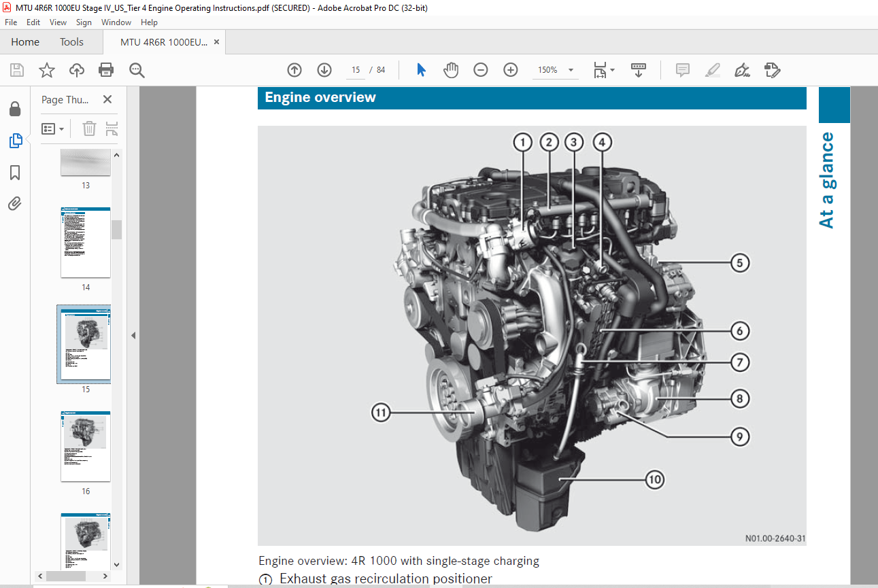Open the Window menu
The image size is (878, 588).
coord(116,22)
